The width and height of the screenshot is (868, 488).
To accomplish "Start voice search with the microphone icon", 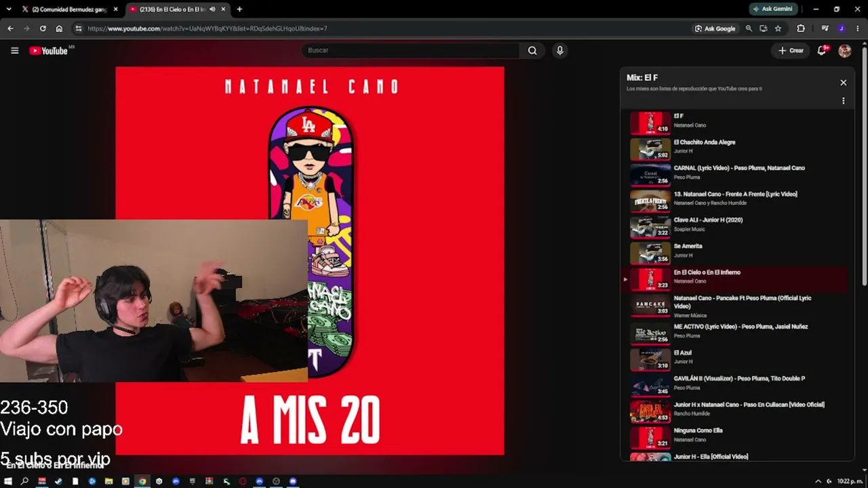I will click(x=559, y=50).
